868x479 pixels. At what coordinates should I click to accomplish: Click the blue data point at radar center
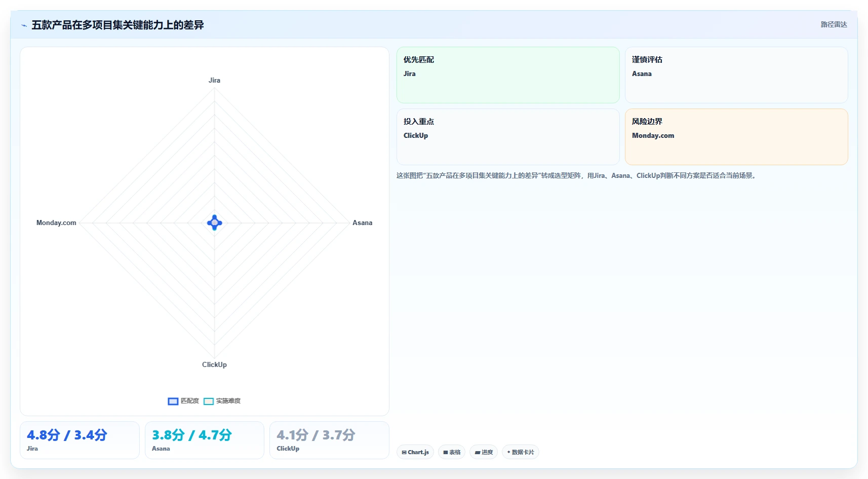(215, 223)
